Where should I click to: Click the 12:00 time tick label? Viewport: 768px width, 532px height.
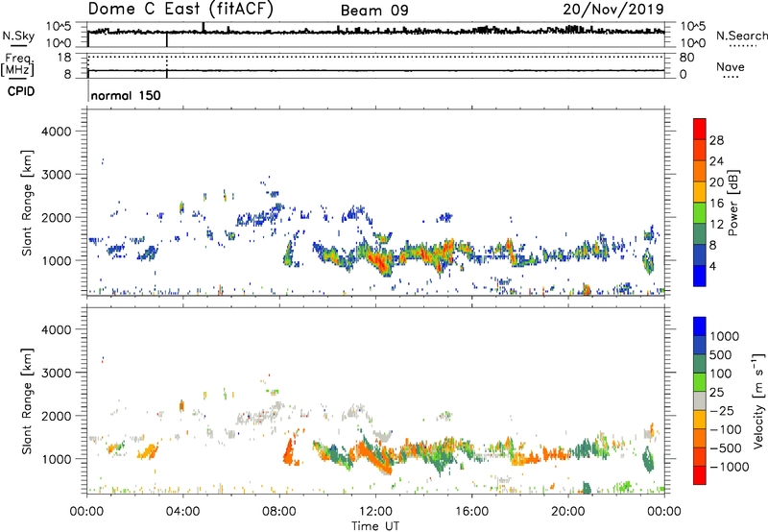pos(375,512)
